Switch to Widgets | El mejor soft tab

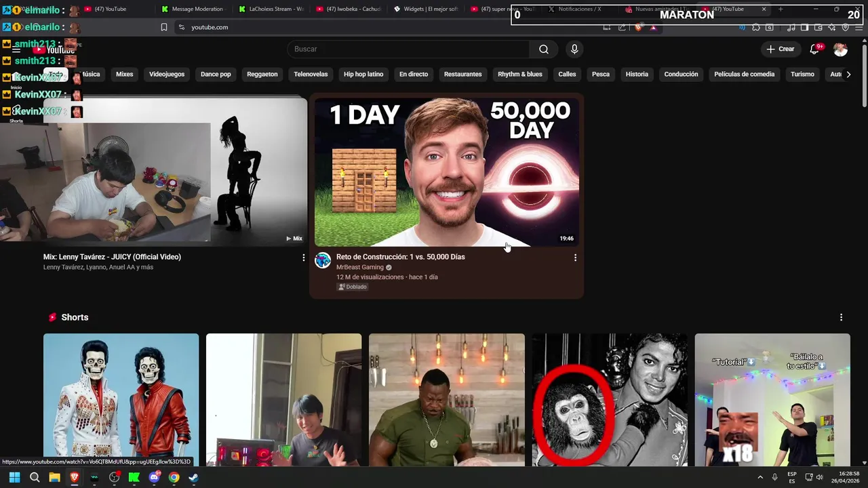pyautogui.click(x=426, y=9)
